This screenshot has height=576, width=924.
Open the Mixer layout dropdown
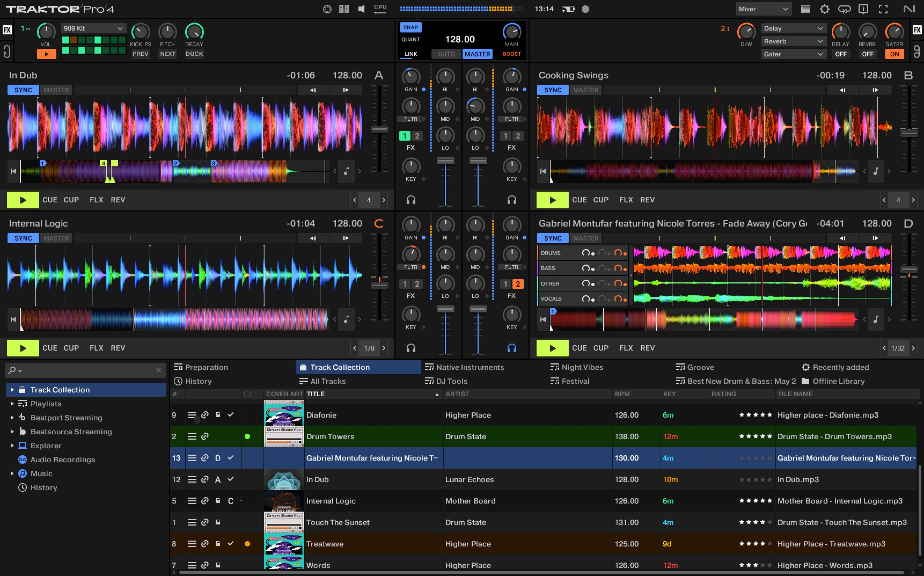[x=763, y=9]
